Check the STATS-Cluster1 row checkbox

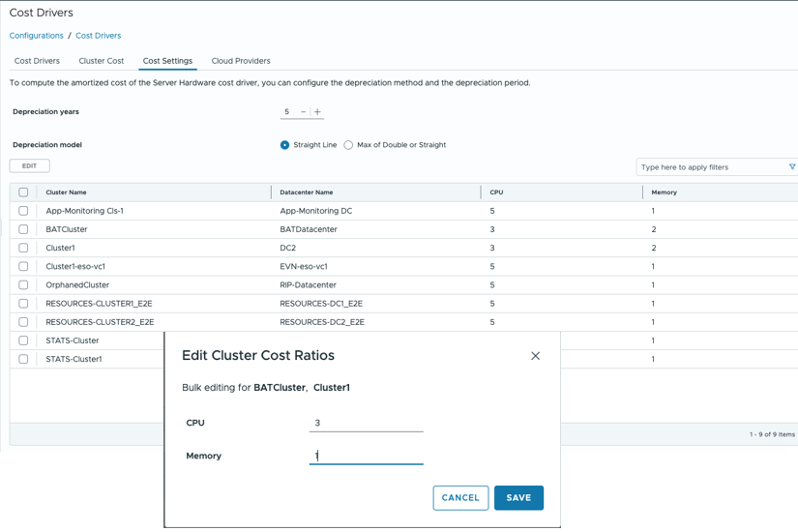pyautogui.click(x=23, y=359)
